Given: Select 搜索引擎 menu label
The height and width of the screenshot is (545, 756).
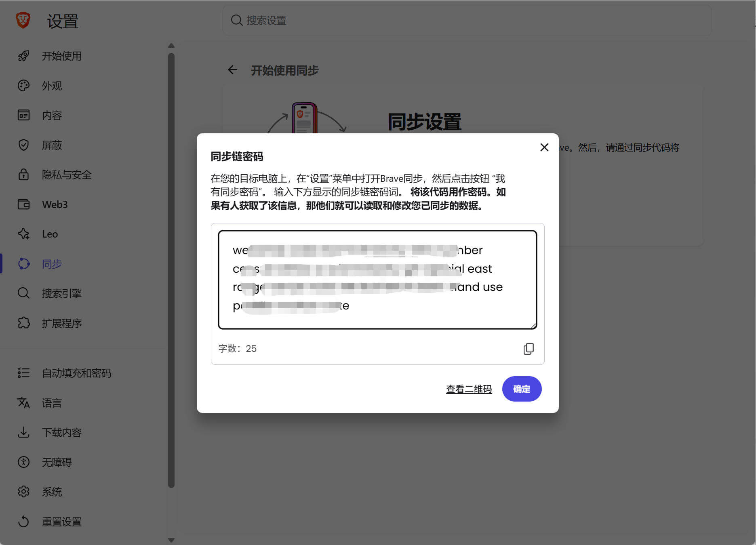Looking at the screenshot, I should tap(62, 293).
